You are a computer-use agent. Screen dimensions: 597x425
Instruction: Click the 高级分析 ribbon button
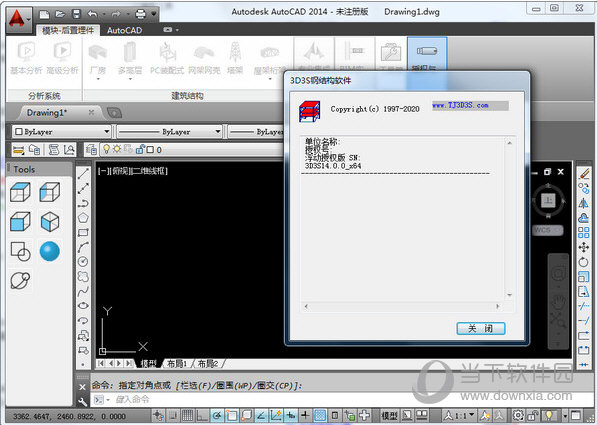[62, 57]
